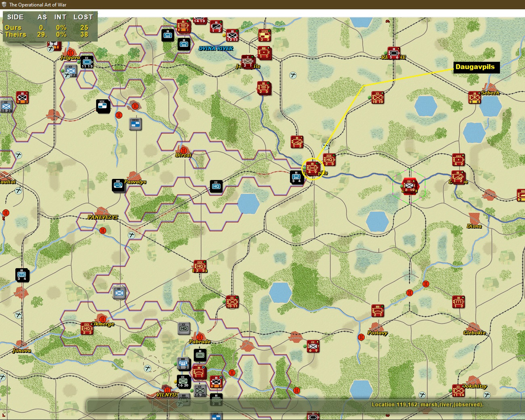The width and height of the screenshot is (525, 420).
Task: Click the bridge marker at Pabrade
Action: pyautogui.click(x=199, y=337)
